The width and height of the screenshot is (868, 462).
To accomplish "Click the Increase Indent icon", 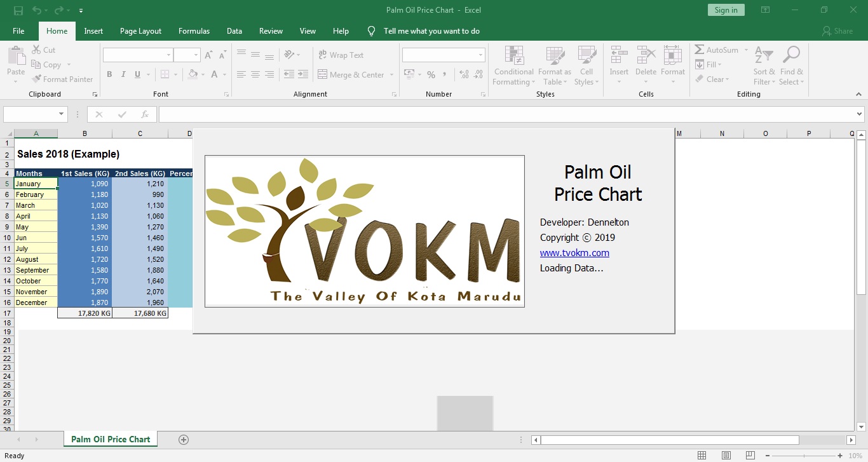I will click(304, 74).
